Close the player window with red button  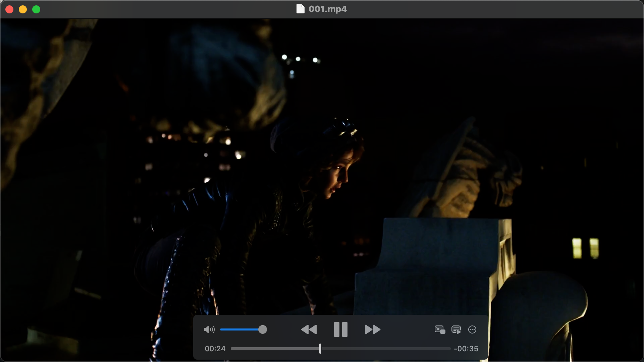(9, 9)
